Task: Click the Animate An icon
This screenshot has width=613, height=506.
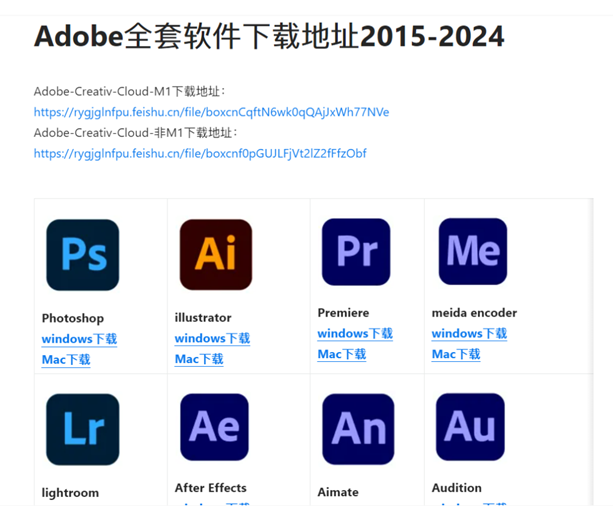Action: point(358,429)
